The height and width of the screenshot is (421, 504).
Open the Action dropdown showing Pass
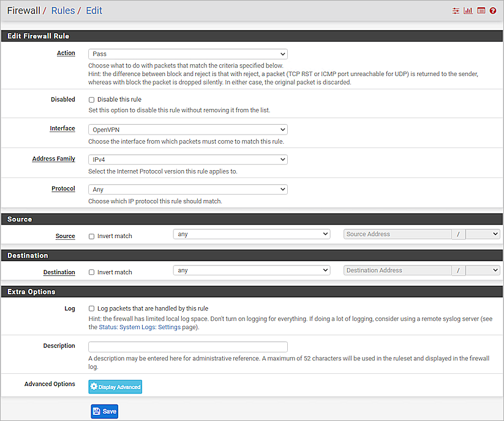pyautogui.click(x=187, y=54)
